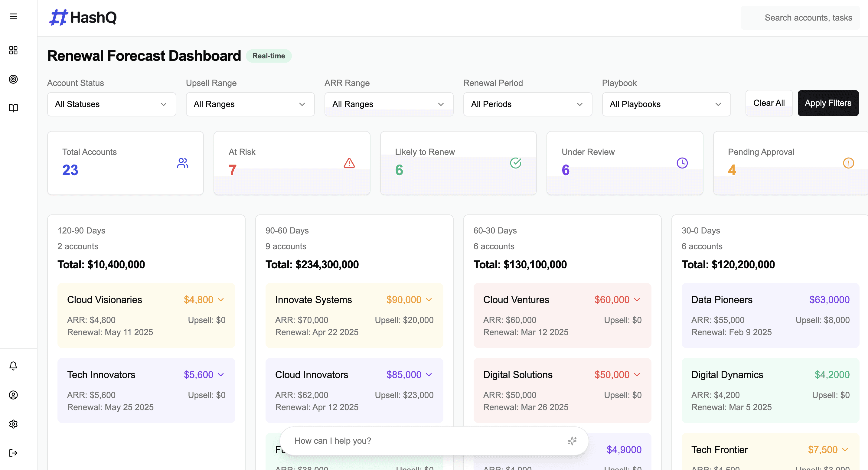Select the Pending Approval summary card
This screenshot has width=868, height=470.
click(791, 163)
